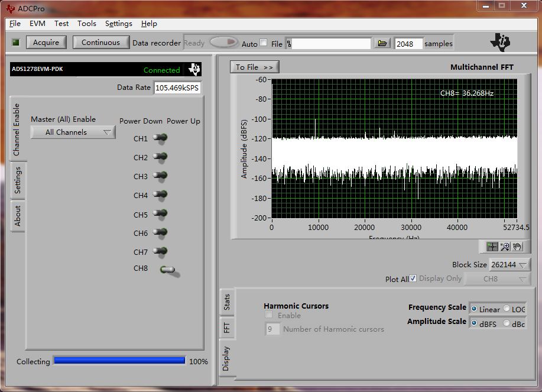This screenshot has height=392, width=542.
Task: Uncheck the Plot All checkbox
Action: coord(413,278)
